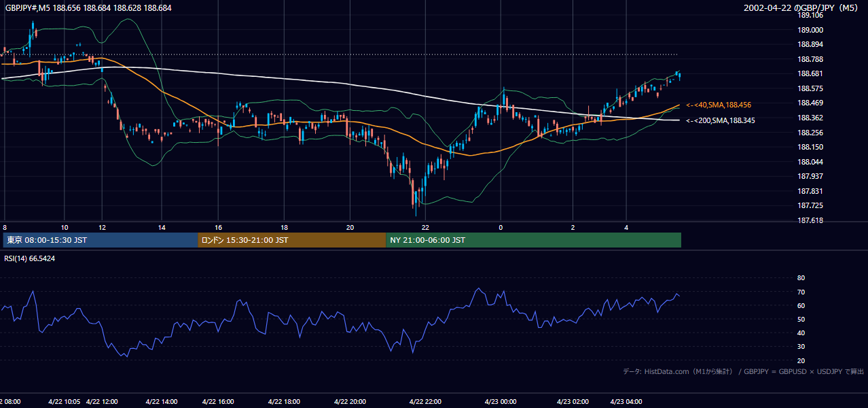The image size is (868, 408).
Task: Click the 東京 08:00-15:30 JST session bar
Action: pos(100,240)
